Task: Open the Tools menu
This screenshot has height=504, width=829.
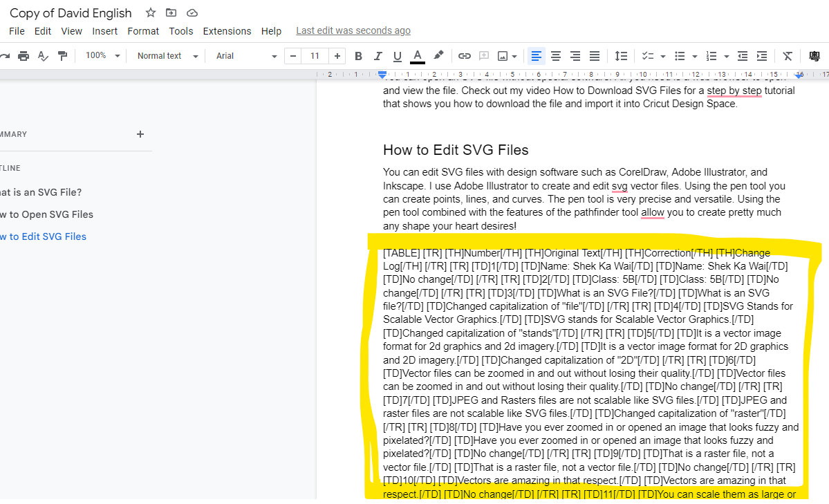Action: click(x=181, y=31)
